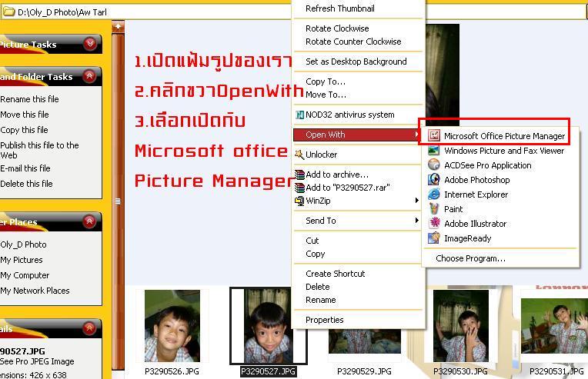Image resolution: width=588 pixels, height=379 pixels.
Task: Click the Adobe Illustrator icon
Action: [434, 223]
